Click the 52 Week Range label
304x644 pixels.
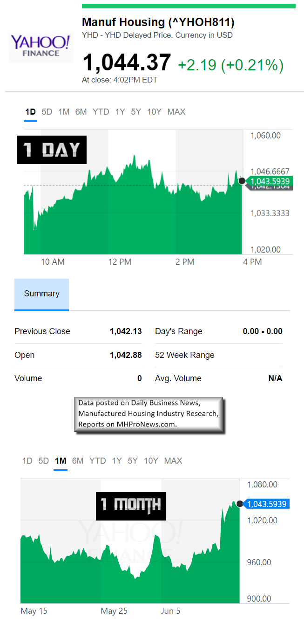185,355
